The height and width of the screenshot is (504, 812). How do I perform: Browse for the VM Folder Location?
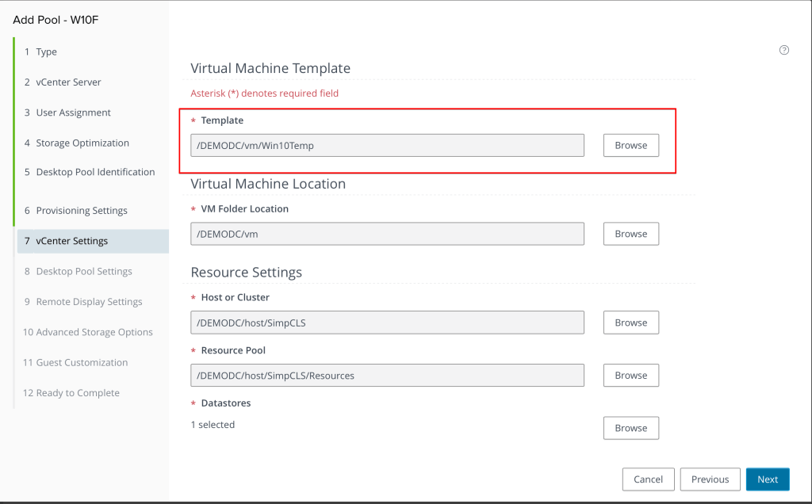630,234
